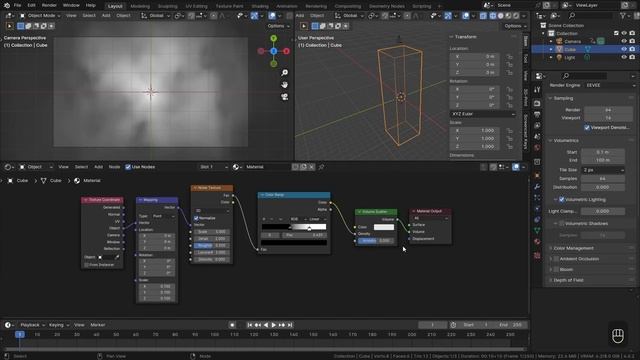This screenshot has width=640, height=360.
Task: Select solid shading in right viewport header
Action: click(500, 16)
